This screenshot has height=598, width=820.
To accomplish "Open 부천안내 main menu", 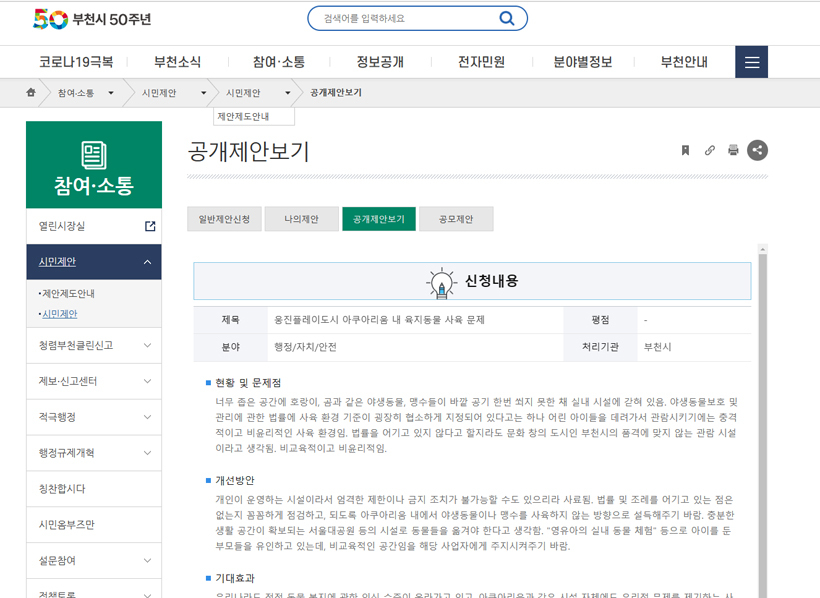I will [684, 62].
